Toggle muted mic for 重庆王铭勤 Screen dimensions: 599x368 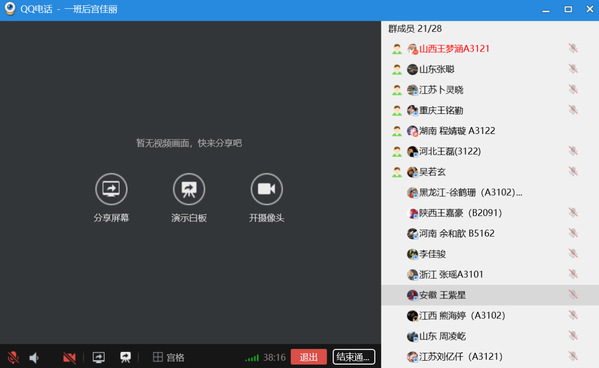pyautogui.click(x=573, y=110)
